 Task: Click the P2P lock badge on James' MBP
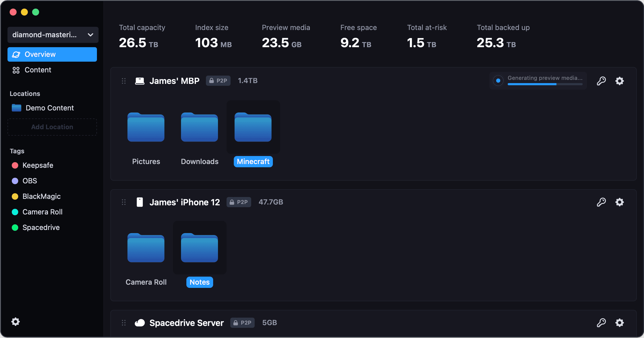click(218, 81)
